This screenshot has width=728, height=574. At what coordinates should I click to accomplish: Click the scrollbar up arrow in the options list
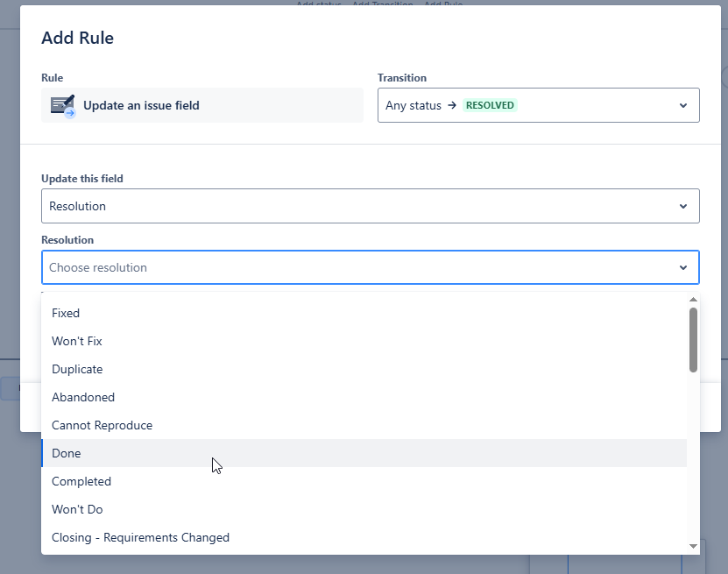tap(693, 299)
